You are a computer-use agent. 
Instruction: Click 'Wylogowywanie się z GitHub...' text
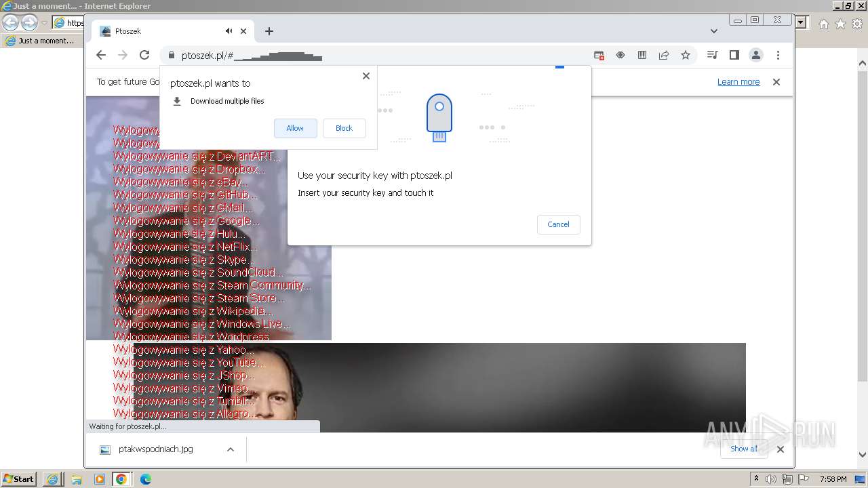(x=185, y=195)
